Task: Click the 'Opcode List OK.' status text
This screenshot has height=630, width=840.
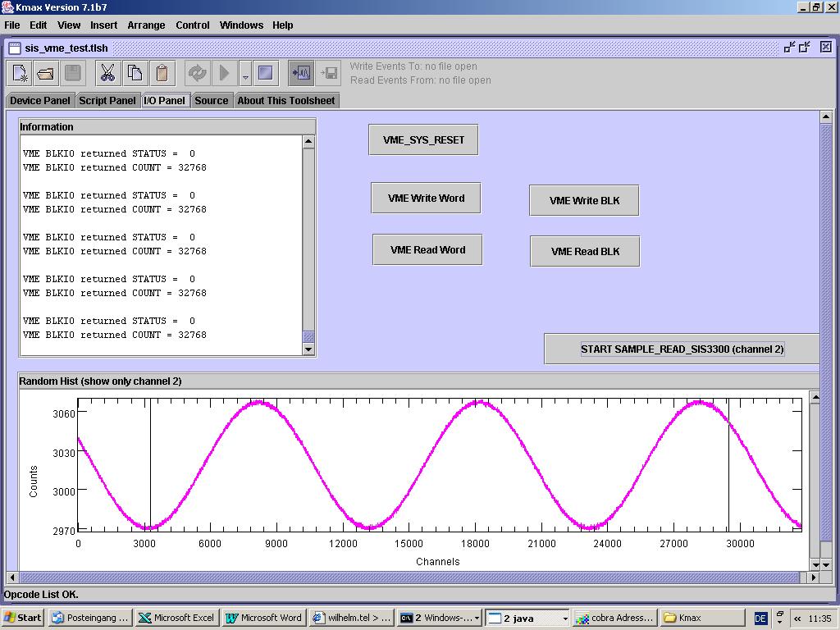Action: (x=41, y=595)
